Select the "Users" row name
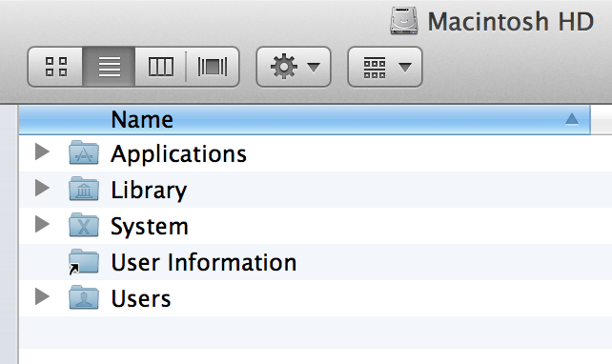The width and height of the screenshot is (612, 364). [x=141, y=299]
